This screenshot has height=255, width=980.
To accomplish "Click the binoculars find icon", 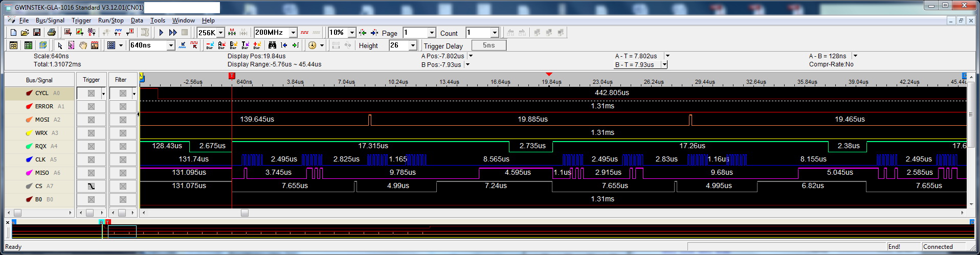I will tap(272, 45).
